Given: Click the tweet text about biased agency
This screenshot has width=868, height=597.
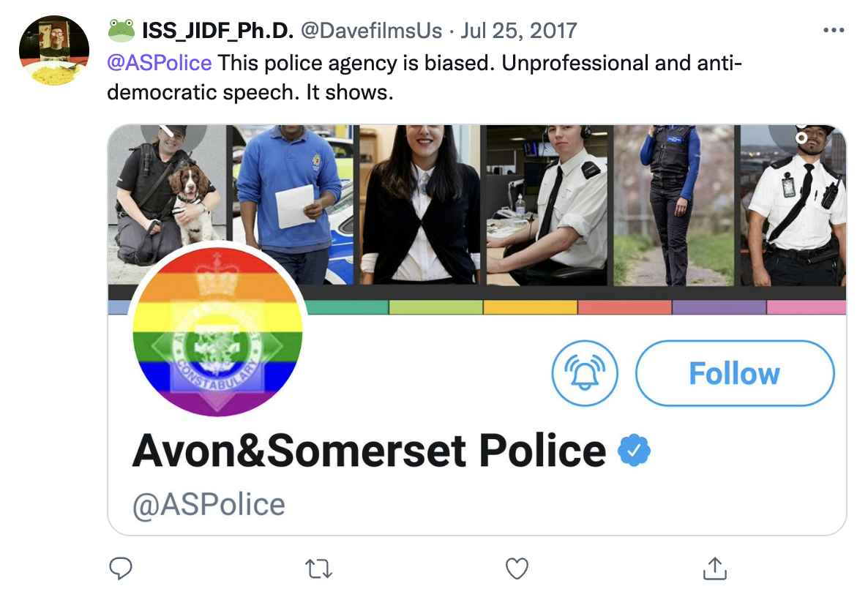Looking at the screenshot, I should tap(424, 78).
